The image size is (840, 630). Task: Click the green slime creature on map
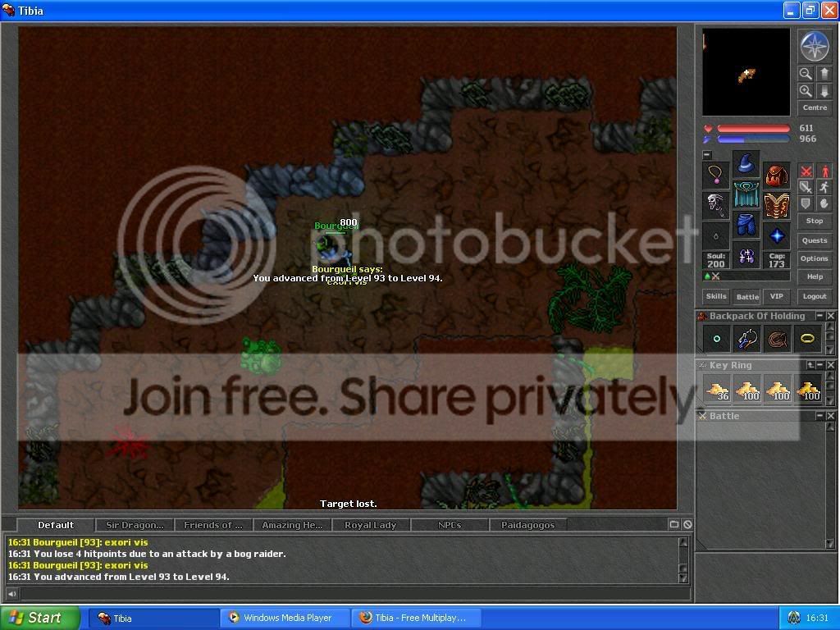pyautogui.click(x=260, y=355)
